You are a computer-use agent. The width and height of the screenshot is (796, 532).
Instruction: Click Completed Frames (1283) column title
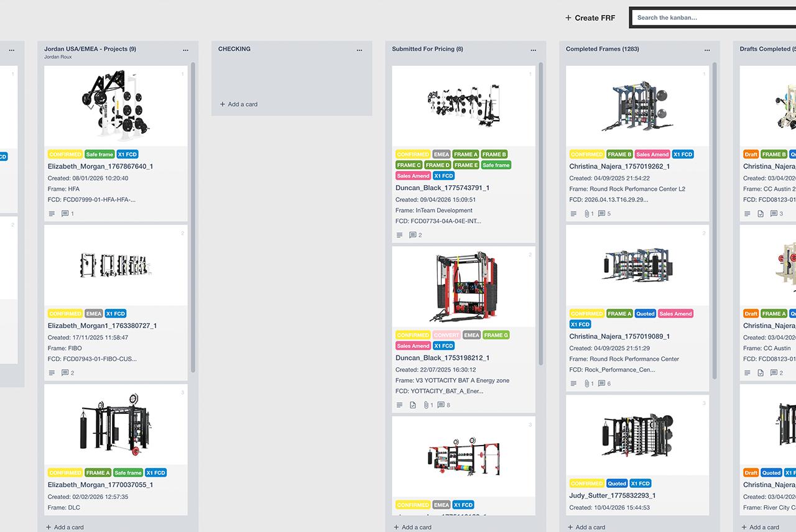click(x=603, y=49)
